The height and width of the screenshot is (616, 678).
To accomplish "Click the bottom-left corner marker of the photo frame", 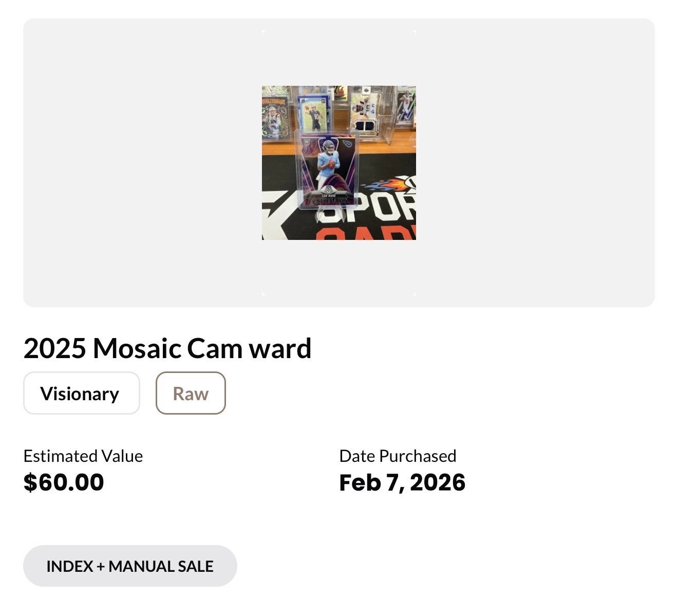I will pos(263,293).
